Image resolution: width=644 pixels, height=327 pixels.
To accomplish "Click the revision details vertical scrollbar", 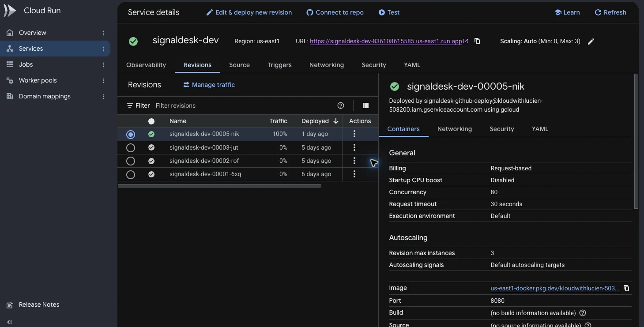I will pos(636,141).
